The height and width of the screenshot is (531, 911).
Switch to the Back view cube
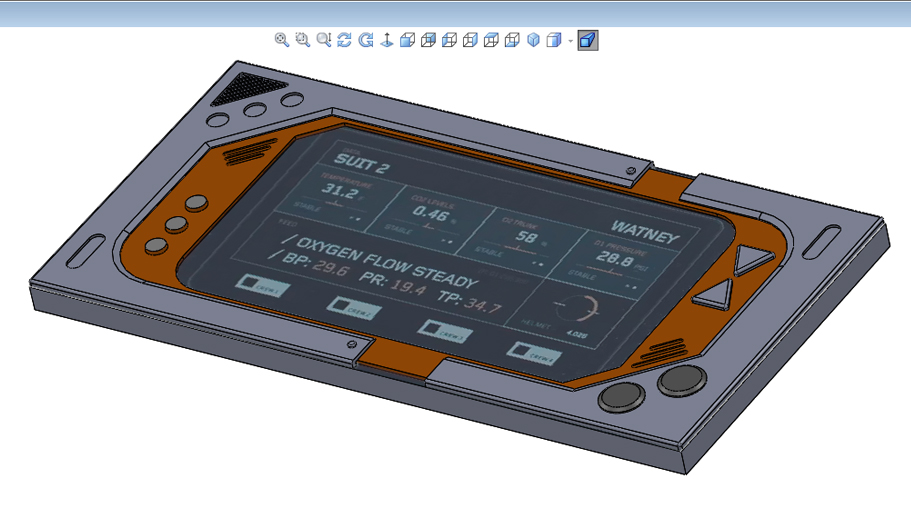point(428,40)
